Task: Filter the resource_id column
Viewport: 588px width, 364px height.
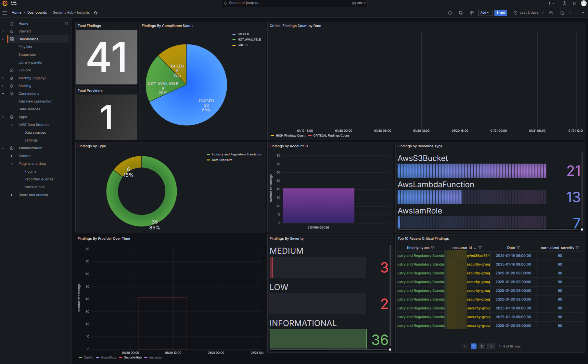Action: 480,248
